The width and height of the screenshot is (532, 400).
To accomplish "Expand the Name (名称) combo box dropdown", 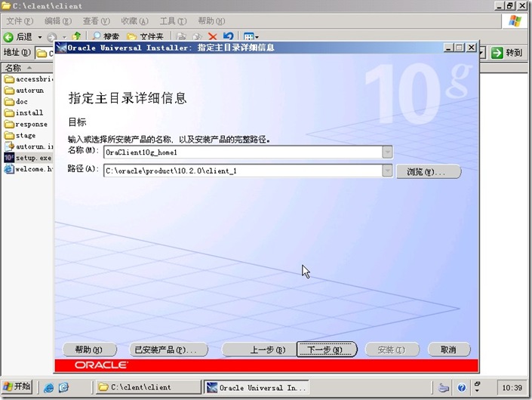I will coord(387,152).
